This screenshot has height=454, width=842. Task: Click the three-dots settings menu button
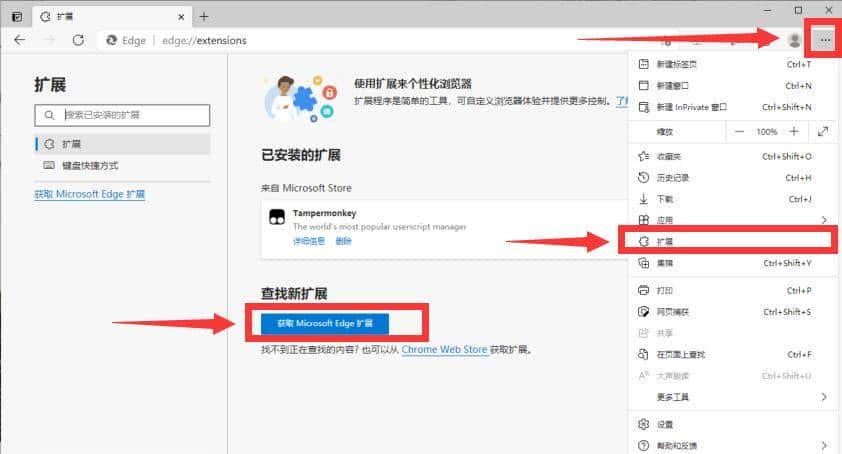click(x=825, y=40)
